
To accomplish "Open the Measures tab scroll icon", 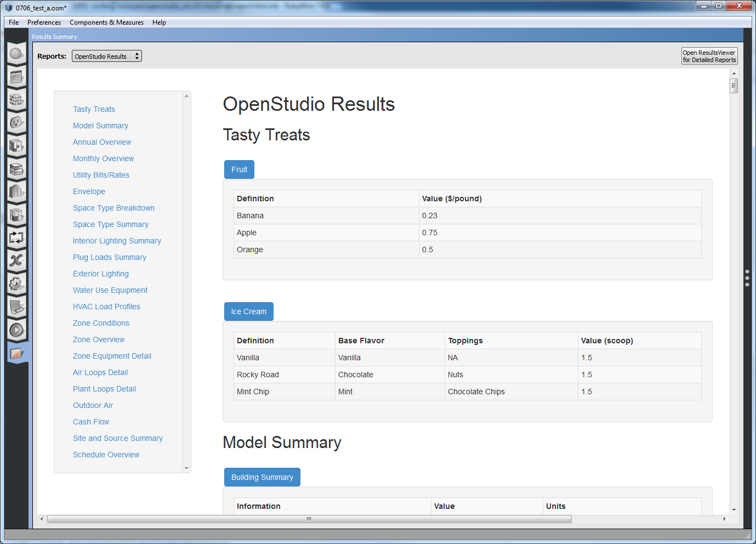I will pyautogui.click(x=16, y=307).
